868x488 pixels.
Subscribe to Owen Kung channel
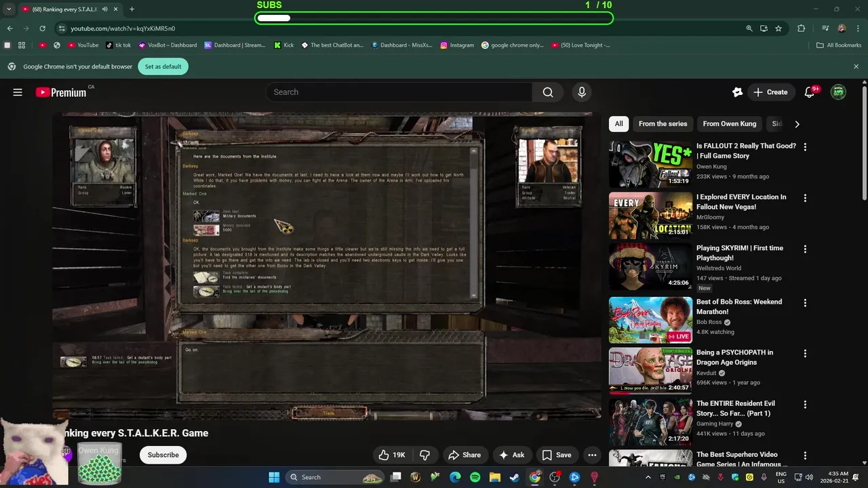pos(163,455)
